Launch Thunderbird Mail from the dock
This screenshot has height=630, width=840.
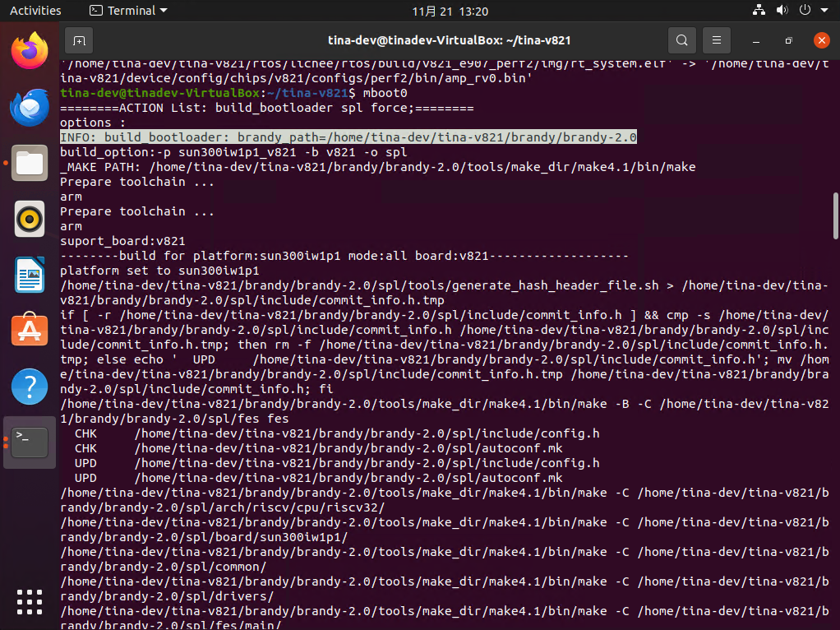pyautogui.click(x=30, y=106)
